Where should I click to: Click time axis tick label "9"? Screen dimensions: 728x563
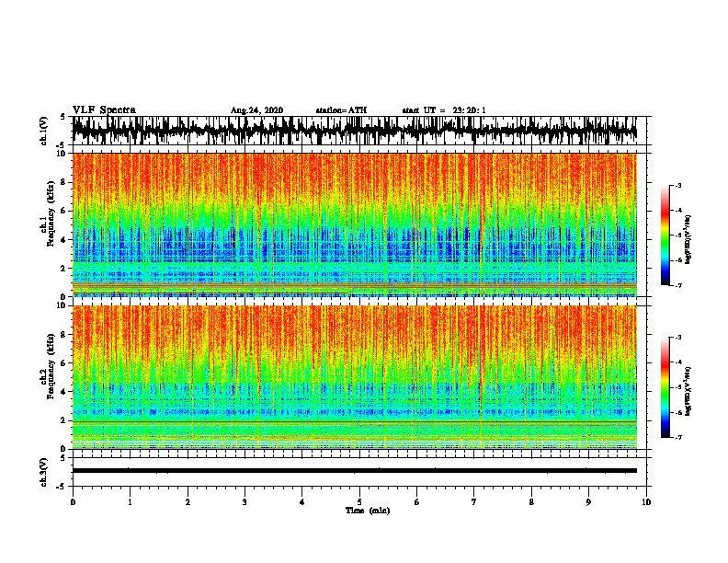click(588, 502)
